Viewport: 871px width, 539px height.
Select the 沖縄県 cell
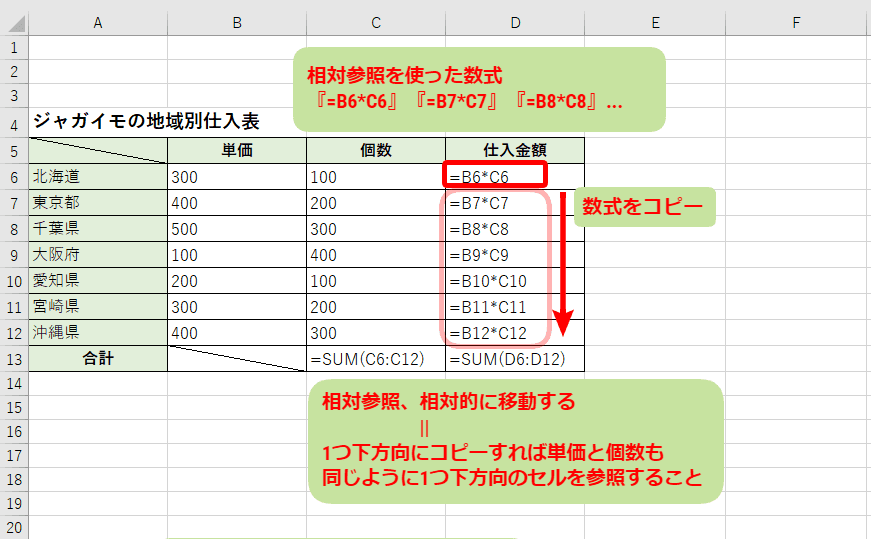pos(98,332)
